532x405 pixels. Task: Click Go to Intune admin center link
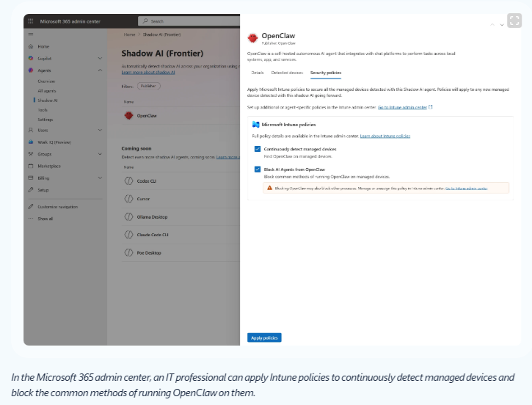(x=402, y=107)
